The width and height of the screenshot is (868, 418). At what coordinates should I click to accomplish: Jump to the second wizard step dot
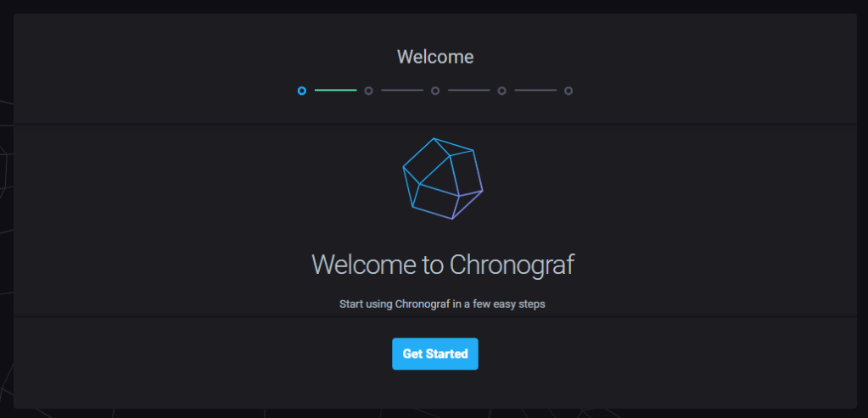[x=368, y=91]
